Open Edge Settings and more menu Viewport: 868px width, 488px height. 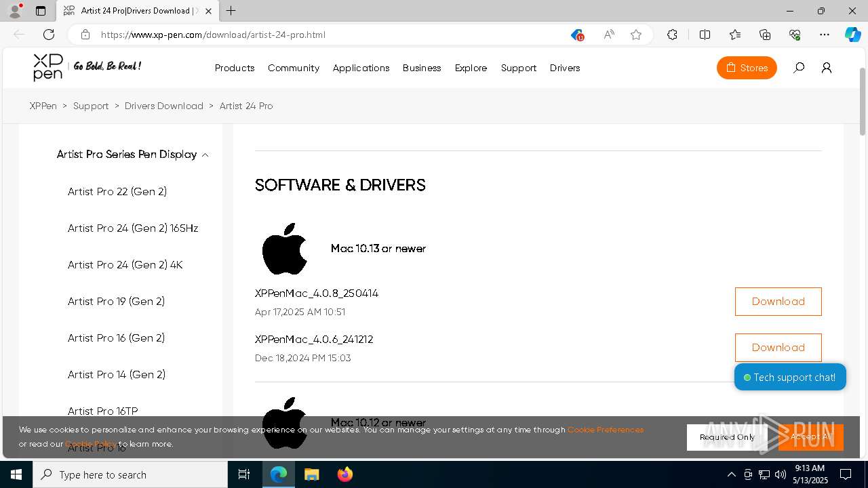[x=825, y=35]
